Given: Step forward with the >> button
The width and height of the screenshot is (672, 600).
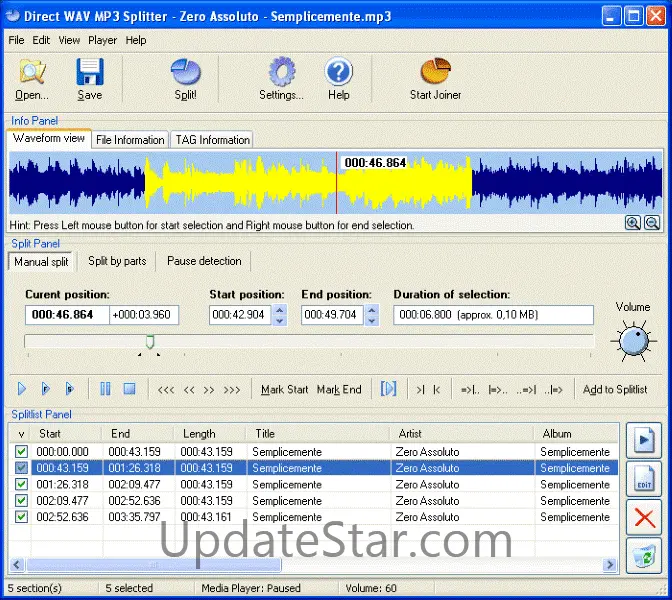Looking at the screenshot, I should click(x=209, y=390).
